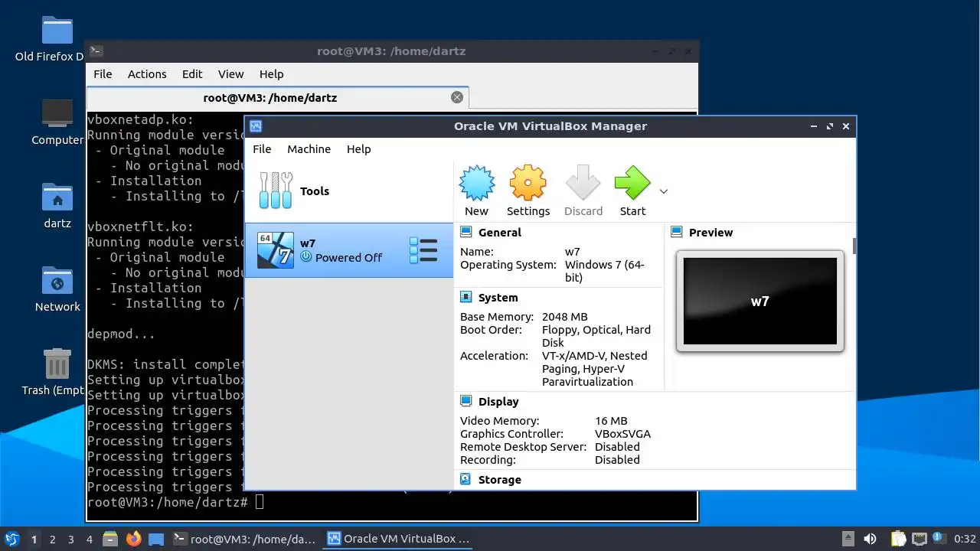The image size is (980, 551).
Task: Select the root@VM3 terminal tab
Action: tap(269, 98)
